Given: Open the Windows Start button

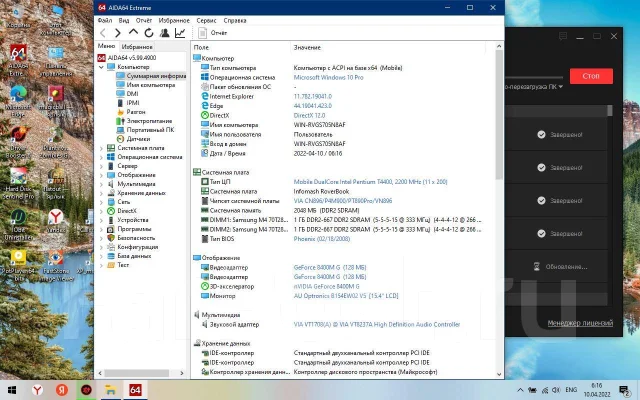Looking at the screenshot, I should click(12, 390).
